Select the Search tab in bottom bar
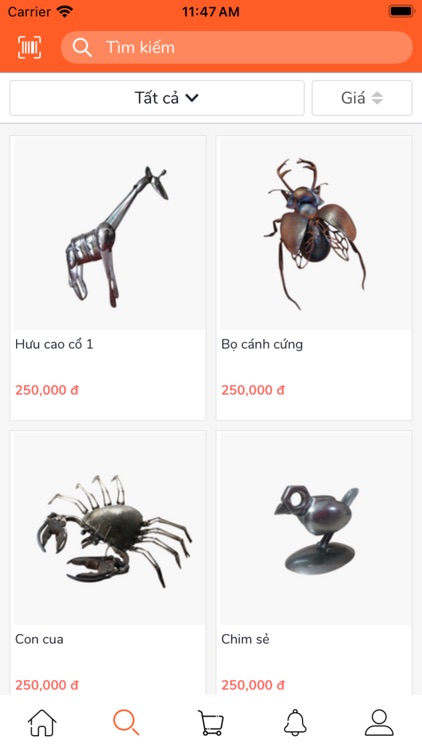The height and width of the screenshot is (750, 422). point(126,722)
